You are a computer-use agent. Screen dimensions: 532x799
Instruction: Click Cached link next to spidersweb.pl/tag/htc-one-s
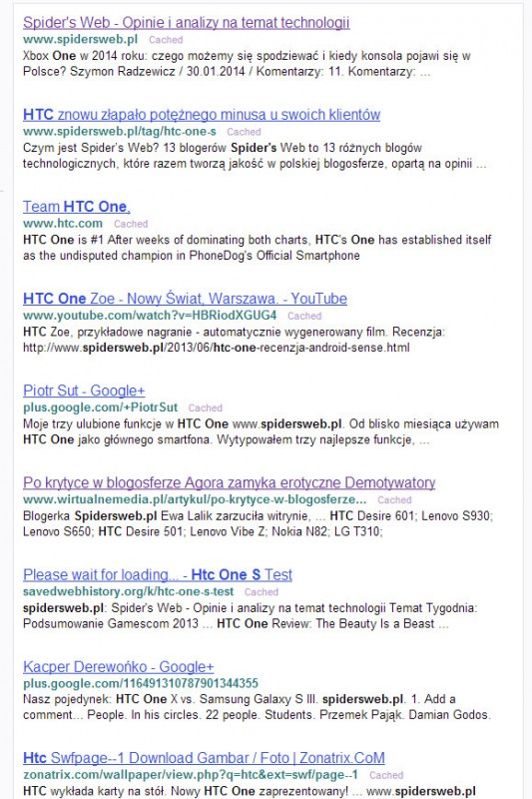(x=244, y=132)
